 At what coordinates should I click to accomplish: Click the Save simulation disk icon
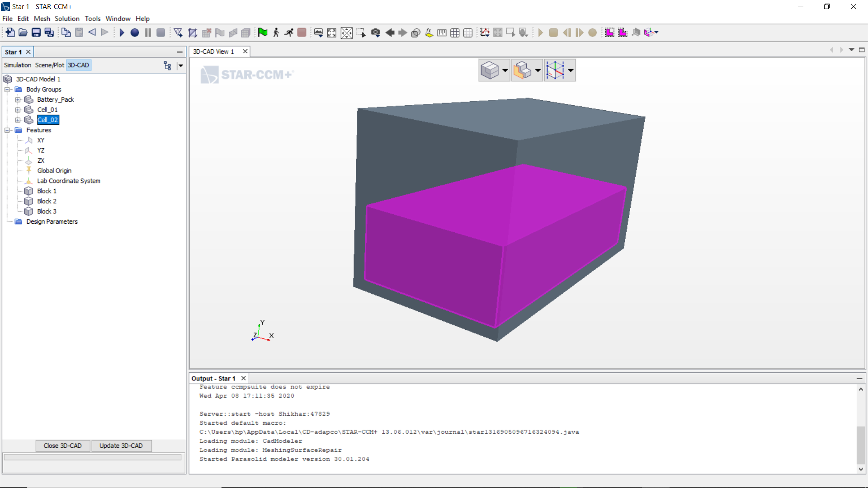click(x=36, y=33)
